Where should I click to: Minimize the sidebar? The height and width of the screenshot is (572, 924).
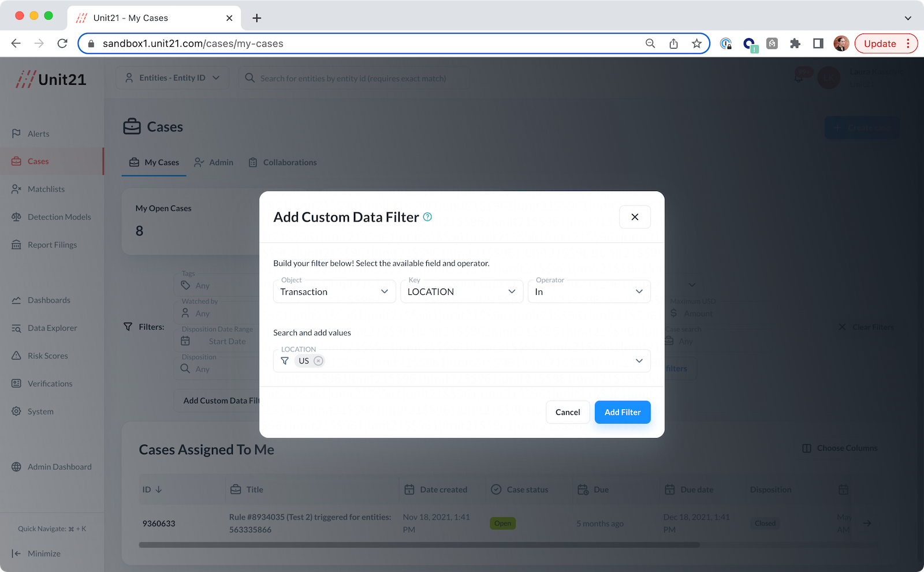click(36, 554)
